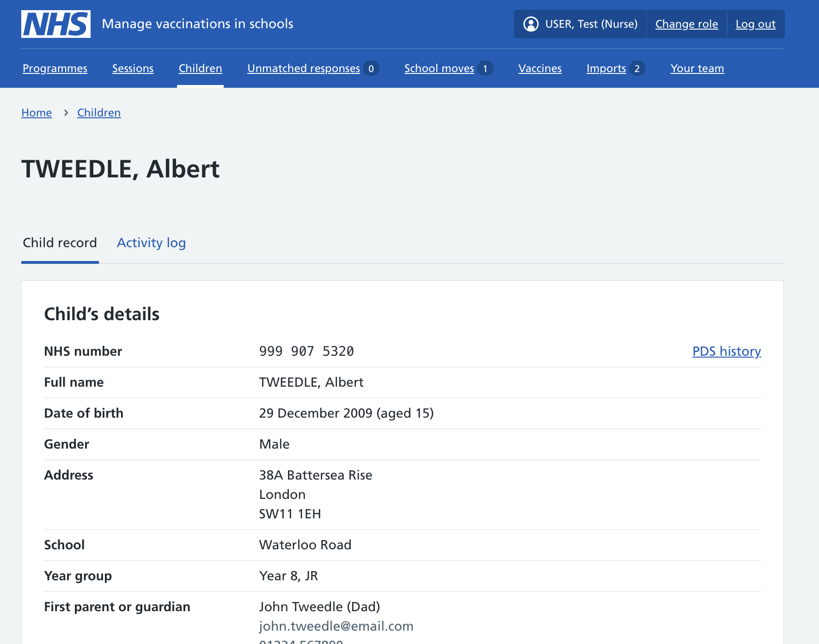
Task: Open the Children navigation item
Action: 200,68
